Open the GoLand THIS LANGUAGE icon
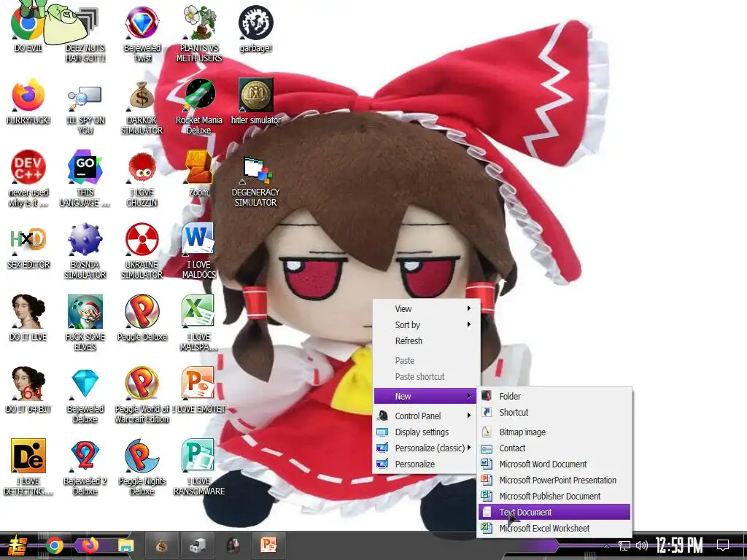 click(85, 168)
